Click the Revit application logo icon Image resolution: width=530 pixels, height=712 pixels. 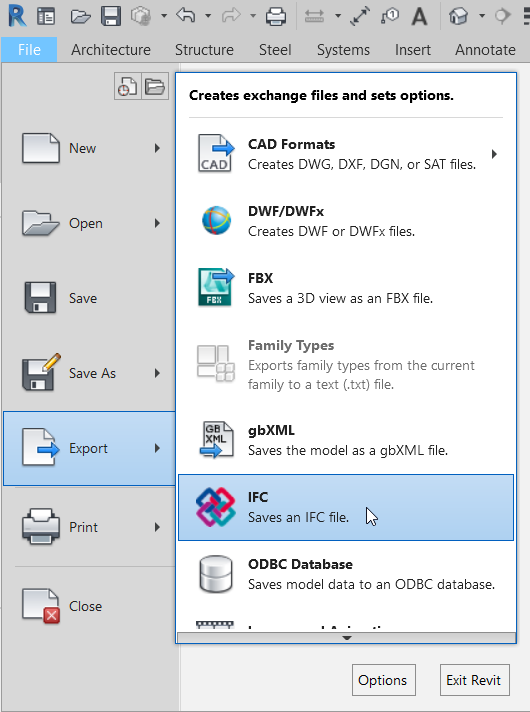point(17,16)
